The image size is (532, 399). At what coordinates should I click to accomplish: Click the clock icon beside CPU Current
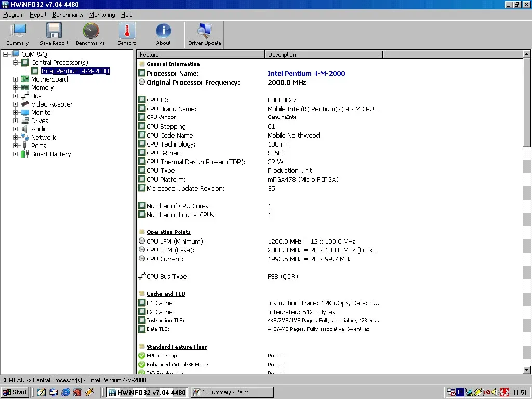point(142,259)
